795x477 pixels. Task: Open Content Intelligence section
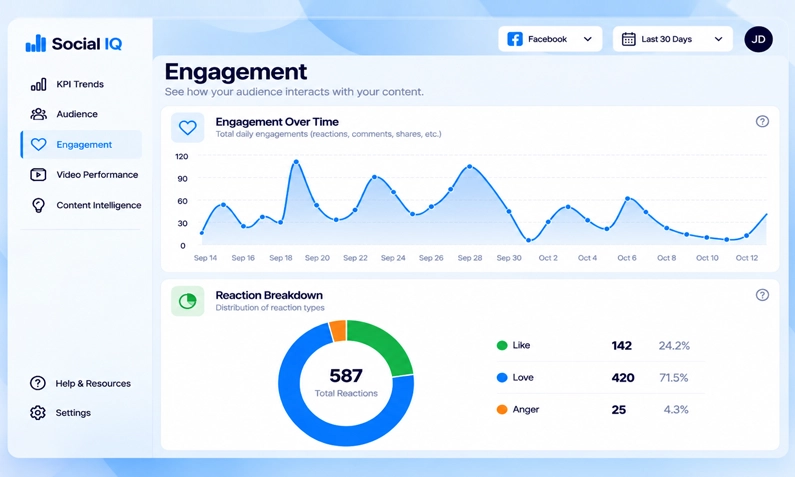coord(81,205)
